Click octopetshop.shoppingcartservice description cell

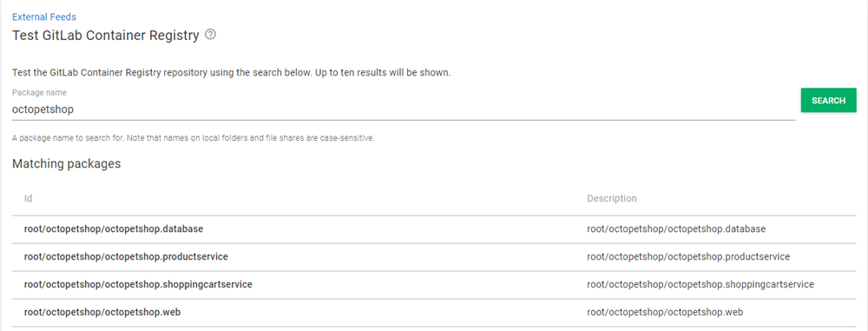[x=700, y=284]
